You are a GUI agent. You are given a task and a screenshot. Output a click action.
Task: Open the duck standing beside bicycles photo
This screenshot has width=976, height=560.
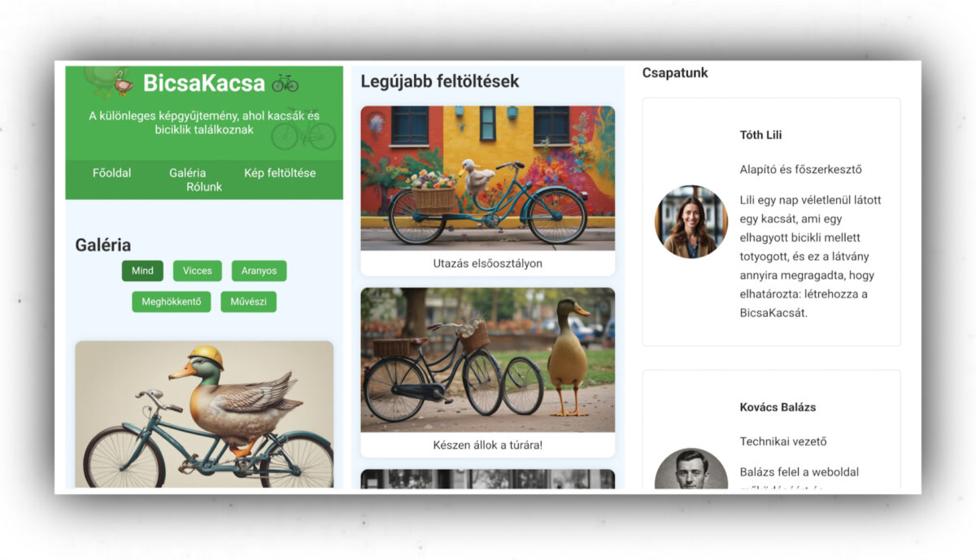coord(487,359)
